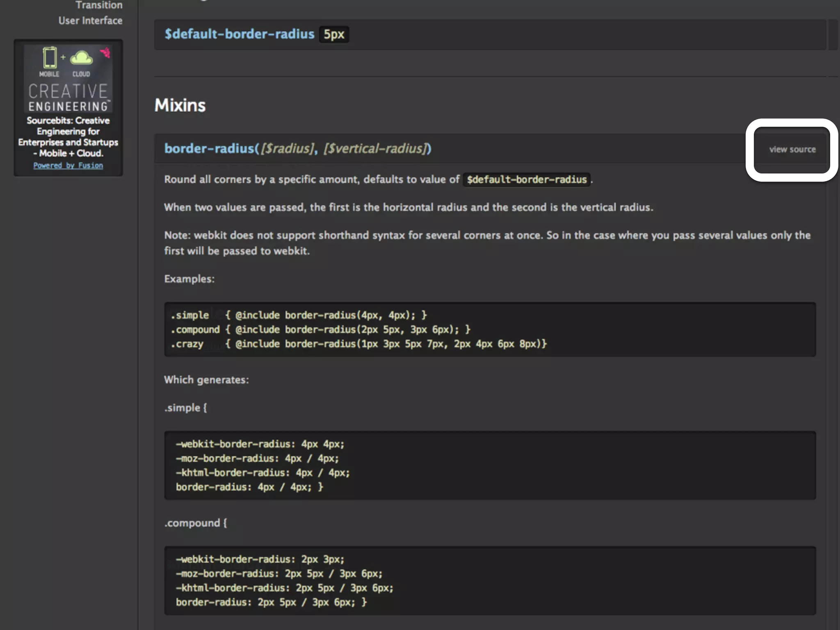
Task: Click the border-radius mixin heading
Action: coord(209,148)
